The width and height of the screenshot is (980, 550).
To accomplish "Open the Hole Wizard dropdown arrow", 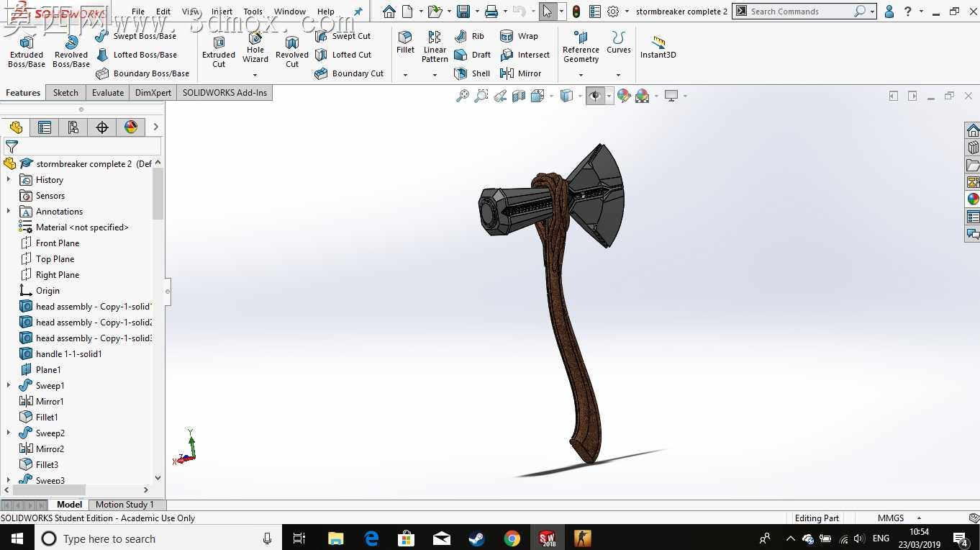I will click(x=255, y=75).
